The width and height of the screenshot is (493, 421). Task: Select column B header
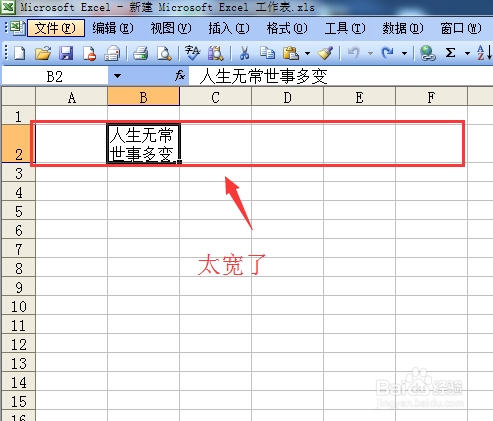pyautogui.click(x=143, y=97)
